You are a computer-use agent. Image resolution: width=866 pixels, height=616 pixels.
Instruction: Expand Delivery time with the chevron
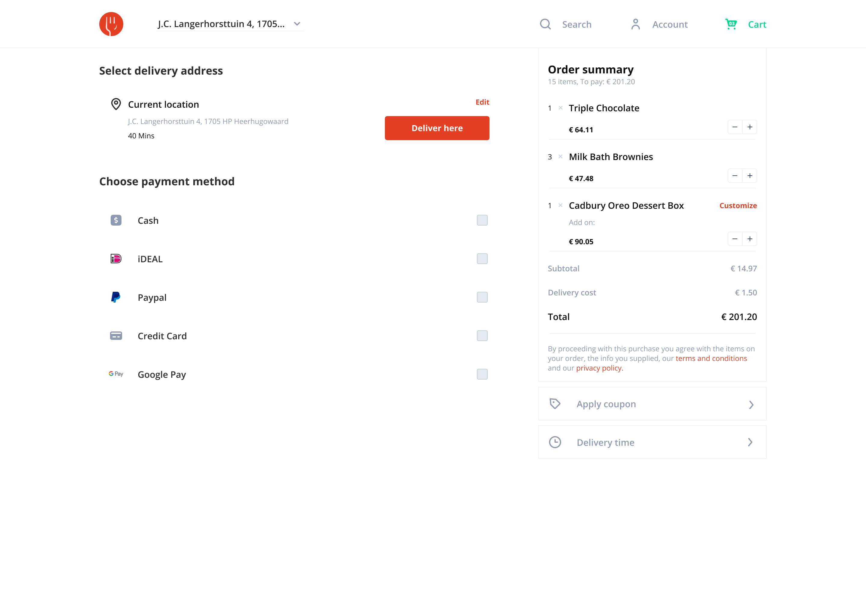(750, 442)
